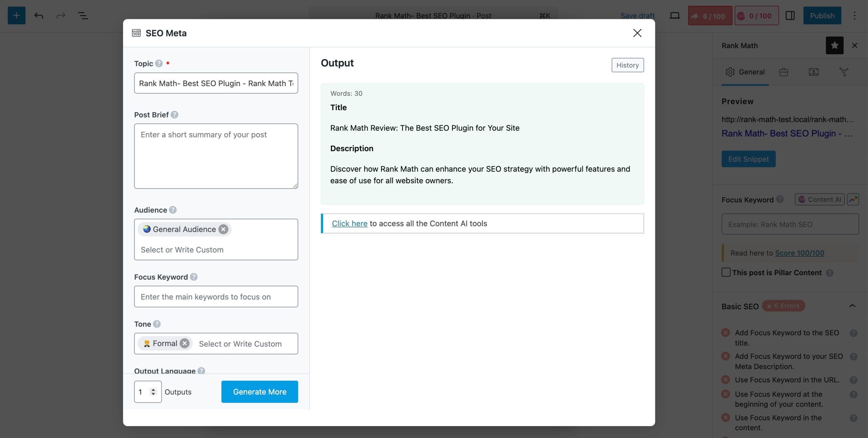
Task: Collapse the Basic SEO section
Action: pos(852,306)
